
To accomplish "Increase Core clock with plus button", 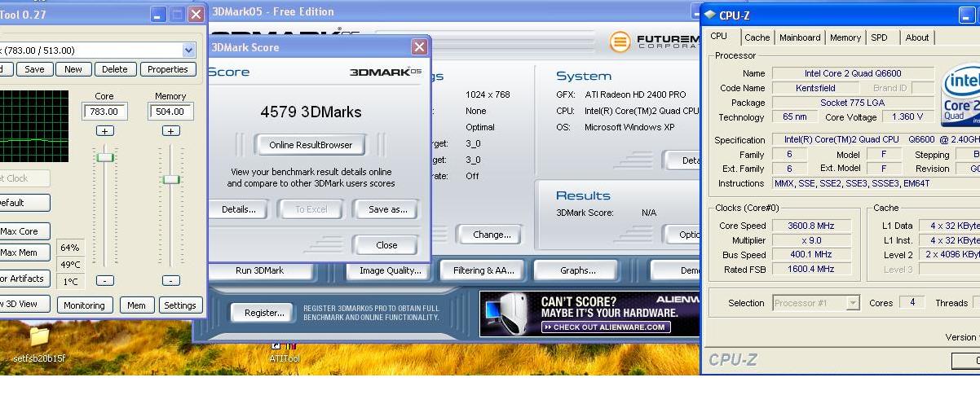I will click(104, 131).
